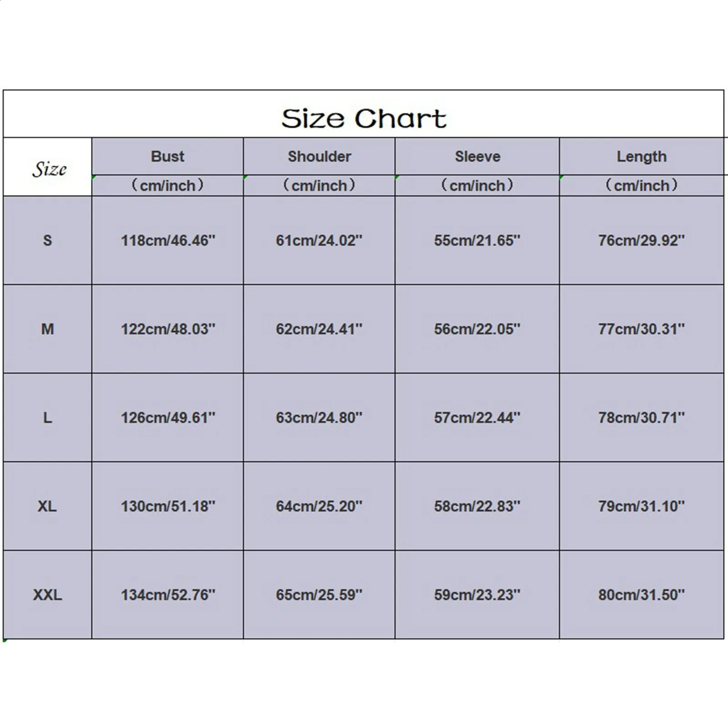This screenshot has height=728, width=728.
Task: Click the 79cm/31.10" length cell
Action: click(642, 506)
